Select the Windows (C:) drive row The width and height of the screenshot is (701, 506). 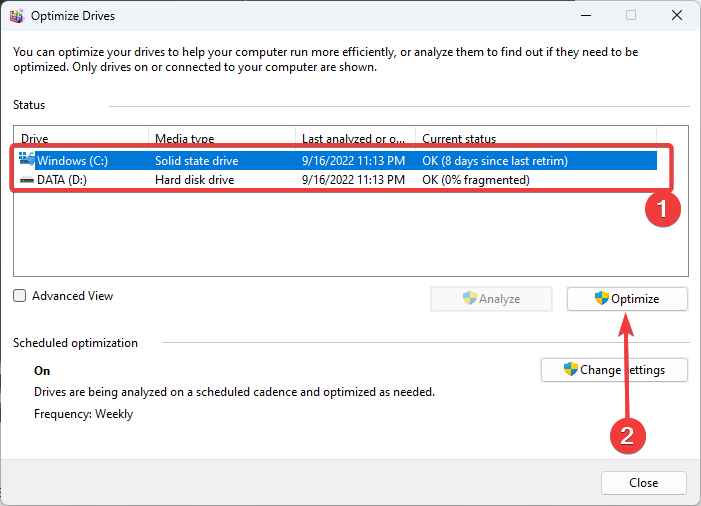[x=338, y=160]
